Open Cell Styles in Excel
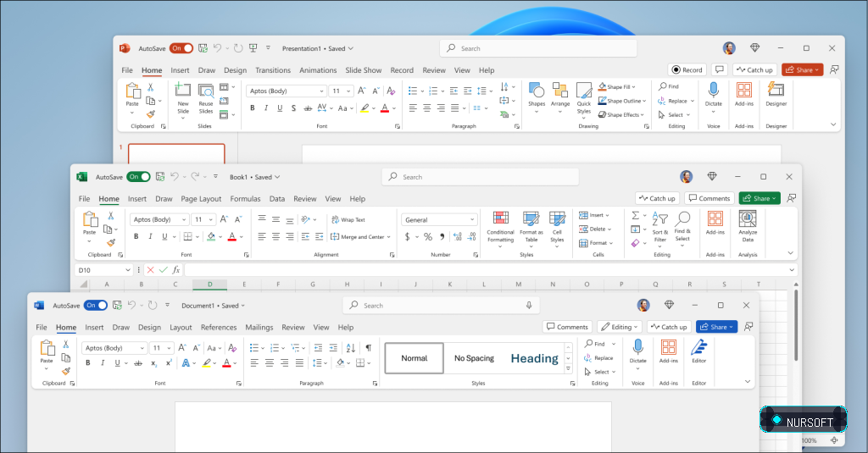 (557, 229)
